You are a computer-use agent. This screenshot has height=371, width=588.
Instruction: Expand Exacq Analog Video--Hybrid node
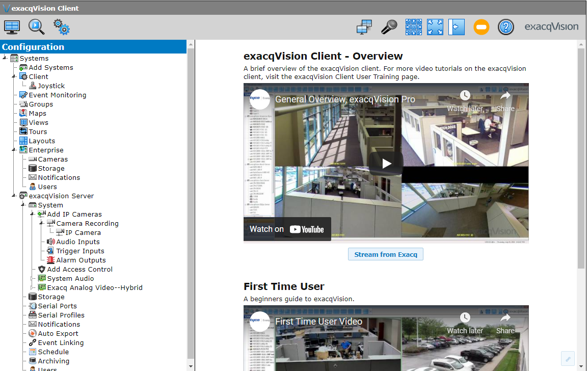point(32,287)
